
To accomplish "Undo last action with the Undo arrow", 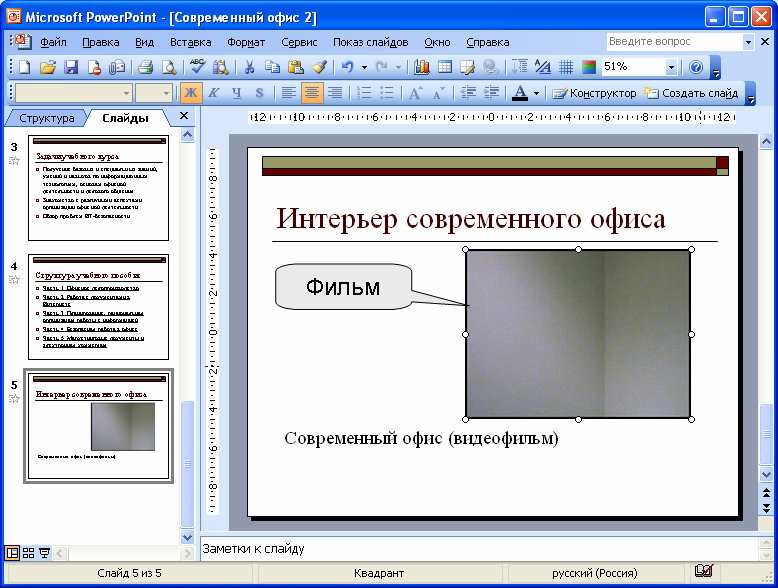I will point(347,67).
